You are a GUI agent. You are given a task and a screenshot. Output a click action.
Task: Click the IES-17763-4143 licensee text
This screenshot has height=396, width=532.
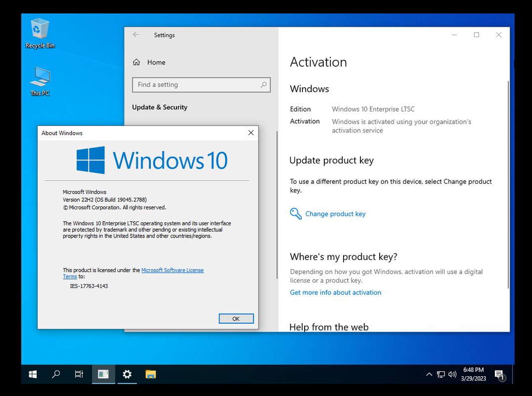click(89, 286)
